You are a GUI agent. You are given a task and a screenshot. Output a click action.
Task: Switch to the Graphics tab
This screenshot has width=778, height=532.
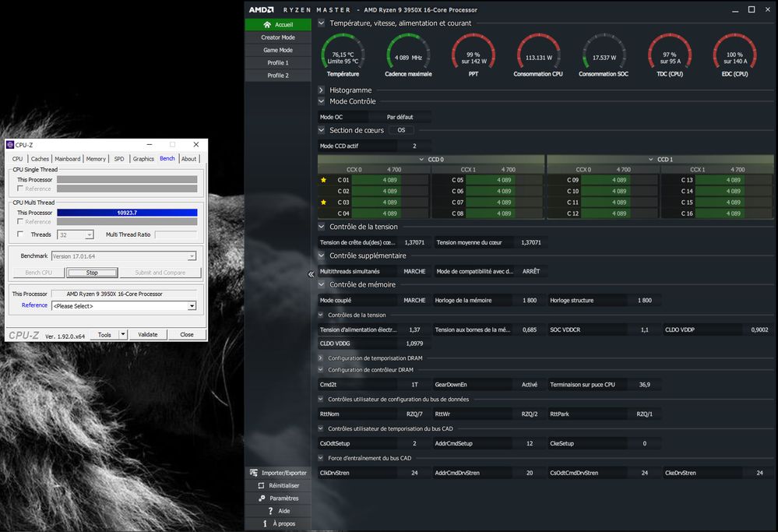143,159
